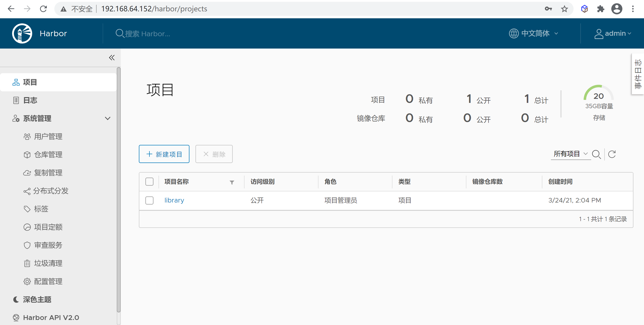Check the select-all projects checkbox
The image size is (644, 325).
click(x=149, y=182)
